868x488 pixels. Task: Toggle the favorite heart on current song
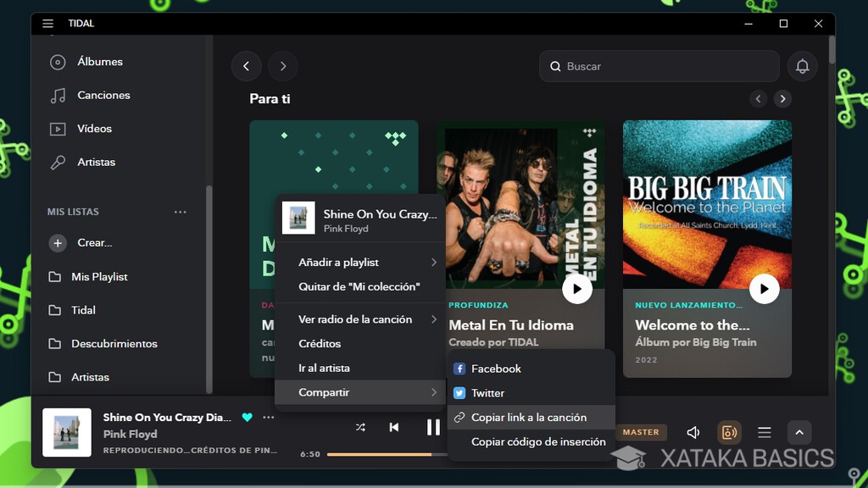tap(248, 417)
